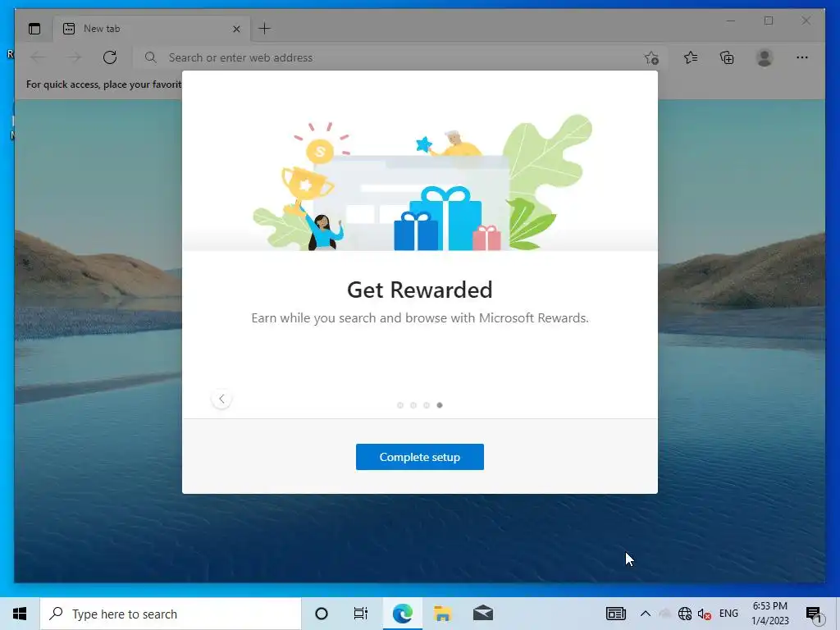Select the fourth carousel page dot

440,405
